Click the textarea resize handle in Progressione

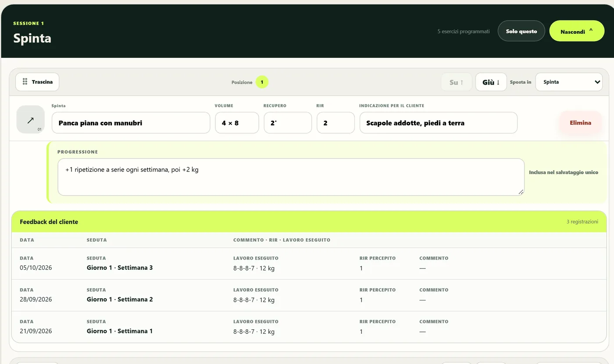521,192
